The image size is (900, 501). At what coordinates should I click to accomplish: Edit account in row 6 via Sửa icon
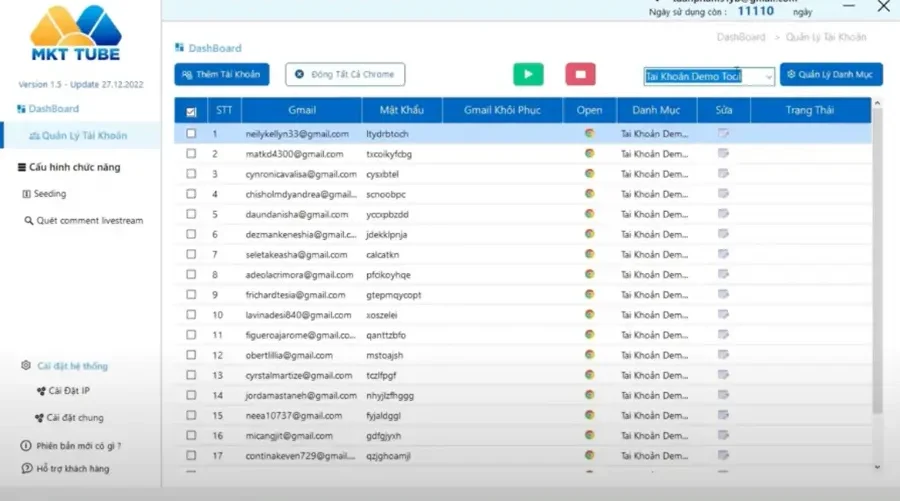[723, 234]
